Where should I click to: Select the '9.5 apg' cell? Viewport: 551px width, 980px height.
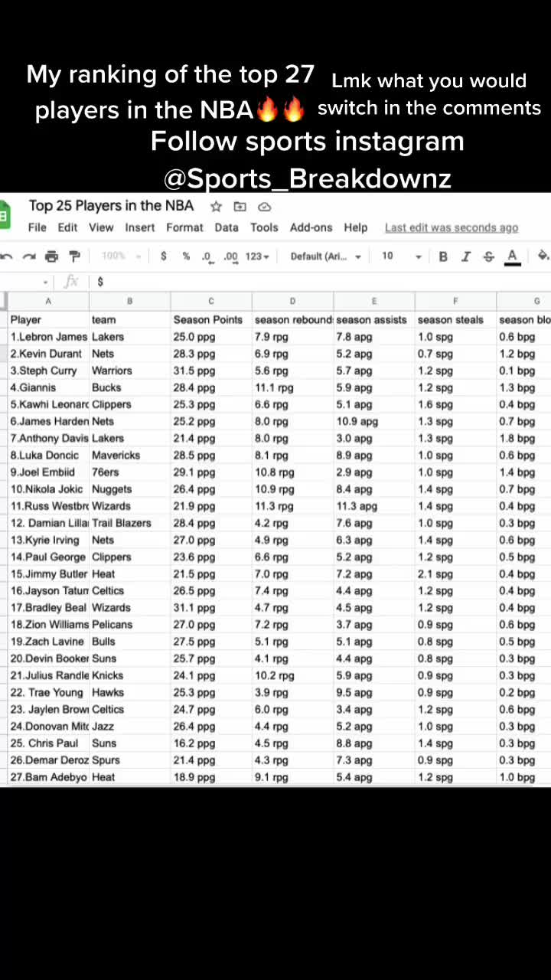pos(374,692)
